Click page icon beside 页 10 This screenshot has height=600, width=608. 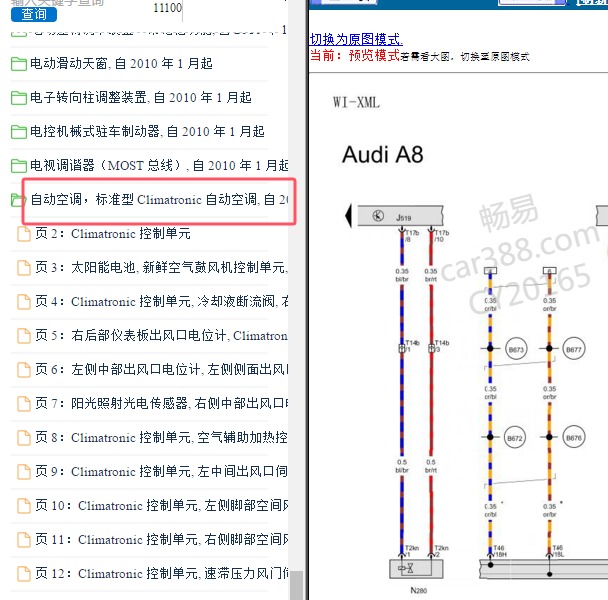click(24, 506)
